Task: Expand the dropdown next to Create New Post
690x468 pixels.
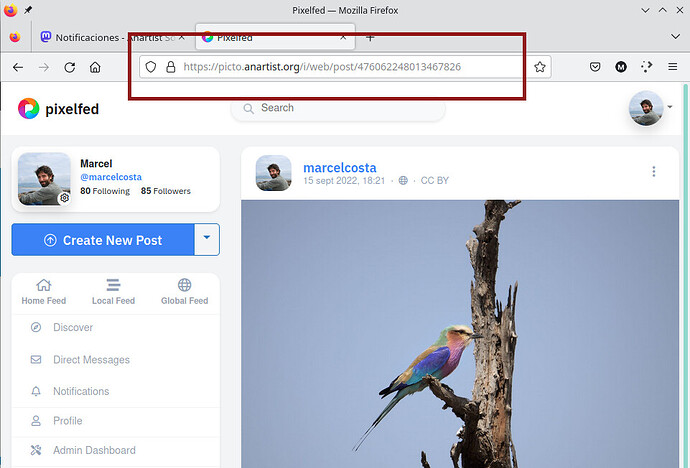Action: pyautogui.click(x=206, y=240)
